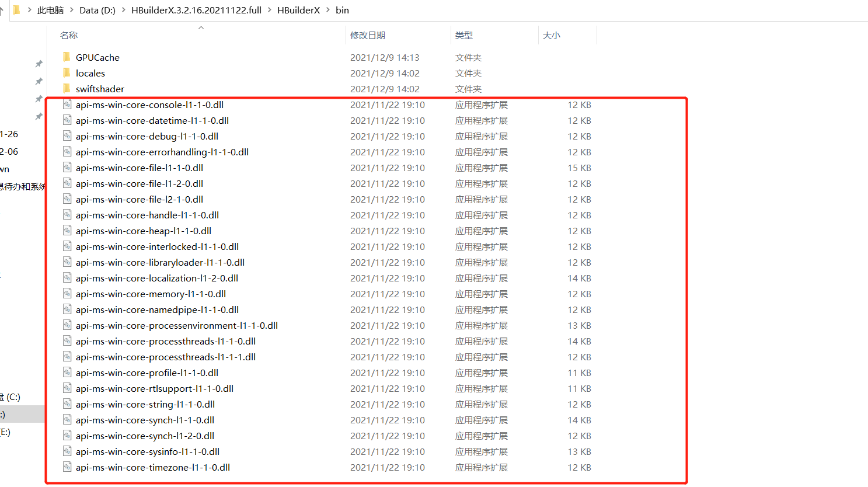Click the file icon of api-ms-win-core-file-l1-2-0.dll
This screenshot has width=868, height=487.
click(x=67, y=183)
